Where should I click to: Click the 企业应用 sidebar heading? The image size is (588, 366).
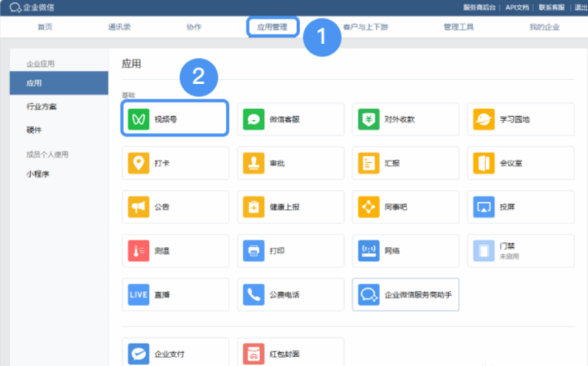pyautogui.click(x=40, y=64)
